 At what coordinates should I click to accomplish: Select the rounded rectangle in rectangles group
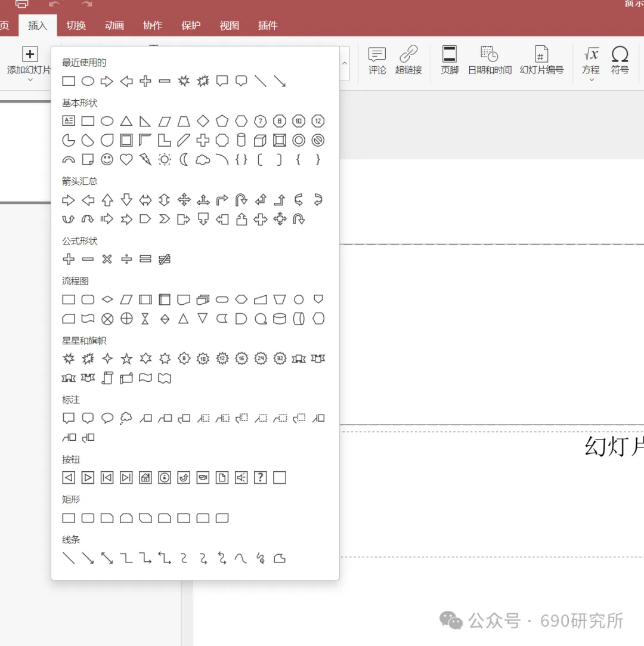[88, 518]
